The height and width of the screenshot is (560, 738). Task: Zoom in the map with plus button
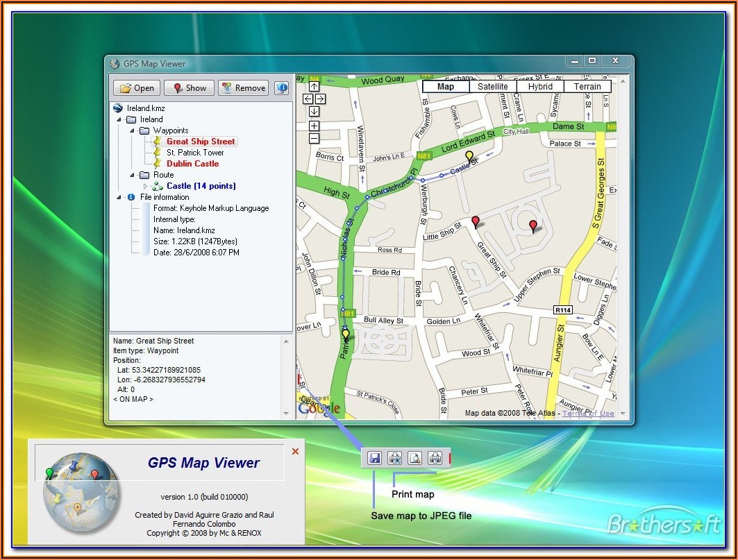point(314,126)
